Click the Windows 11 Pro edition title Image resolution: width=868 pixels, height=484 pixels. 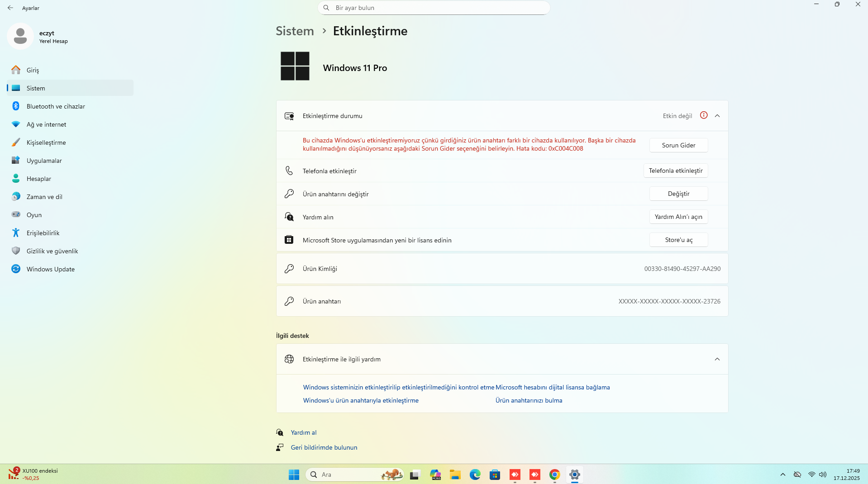[355, 68]
